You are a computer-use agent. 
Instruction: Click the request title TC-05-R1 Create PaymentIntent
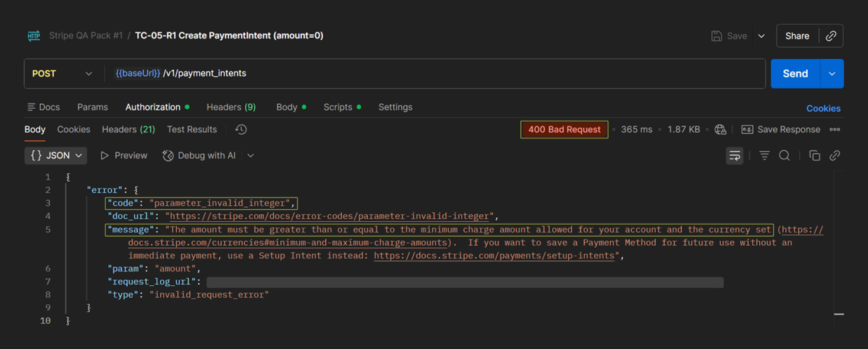click(x=229, y=35)
